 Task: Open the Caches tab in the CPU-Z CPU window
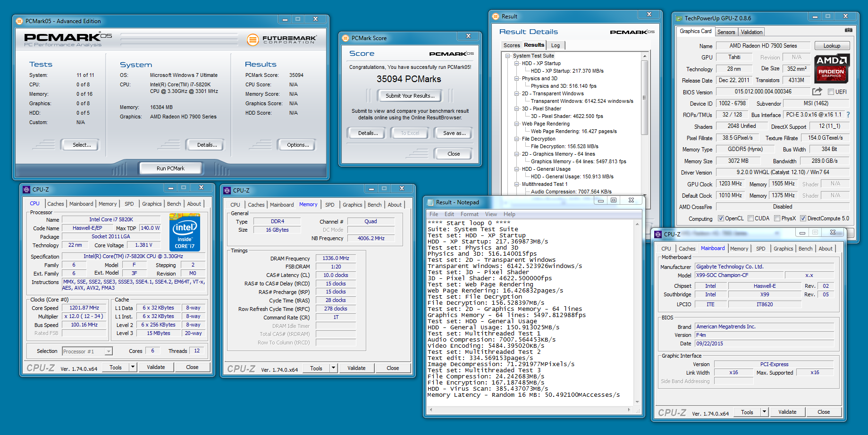(x=56, y=204)
